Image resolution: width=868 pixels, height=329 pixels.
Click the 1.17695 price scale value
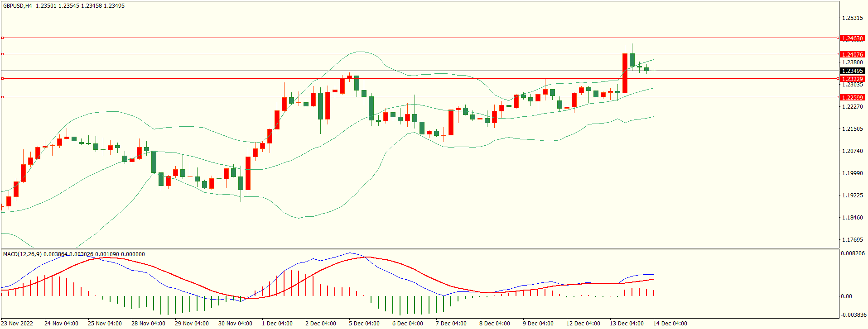[x=852, y=240]
